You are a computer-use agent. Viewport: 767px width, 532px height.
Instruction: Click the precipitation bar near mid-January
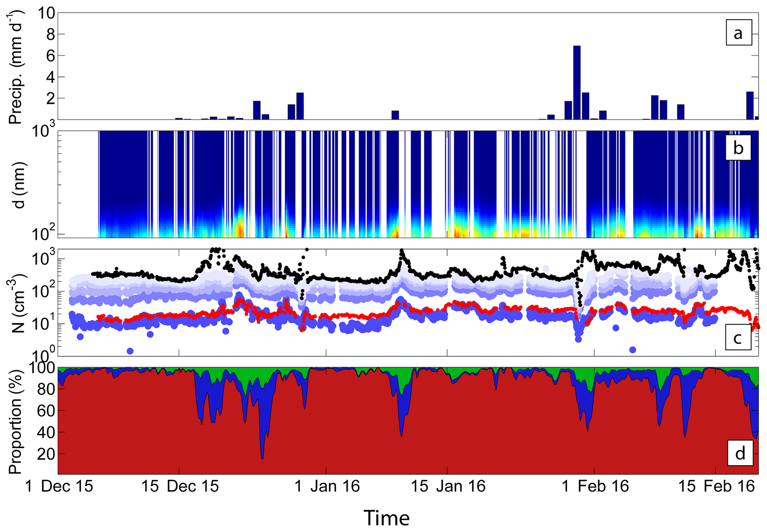[x=395, y=115]
